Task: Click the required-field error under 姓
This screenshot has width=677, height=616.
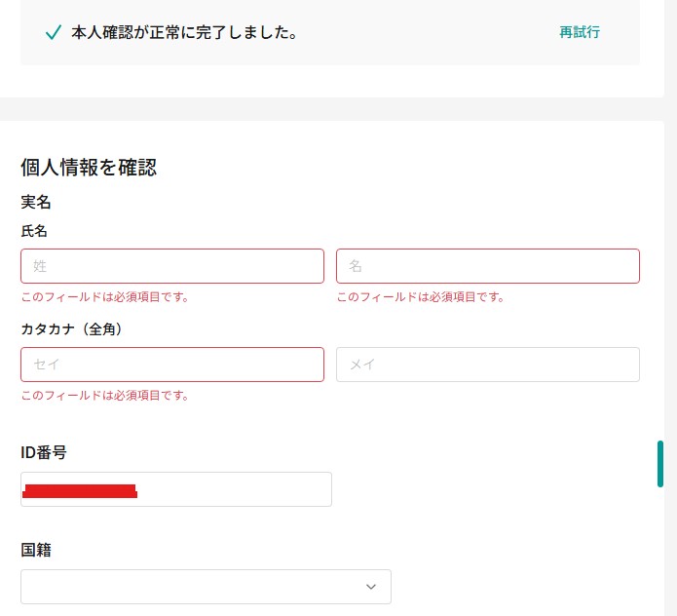Action: coord(105,297)
